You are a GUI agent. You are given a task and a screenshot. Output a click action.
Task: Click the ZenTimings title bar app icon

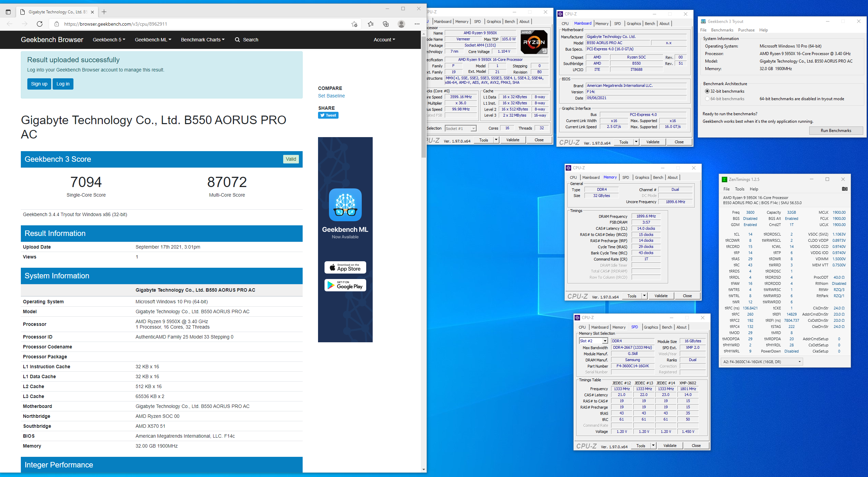724,180
